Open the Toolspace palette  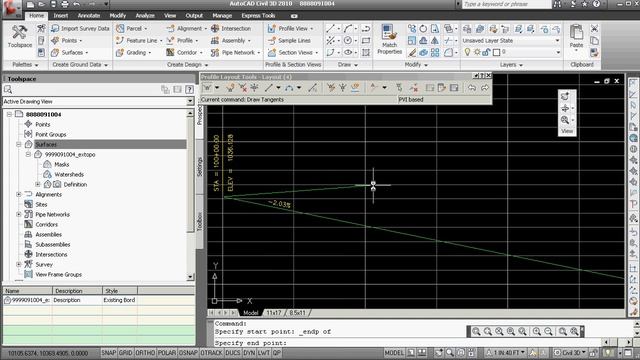tap(20, 37)
